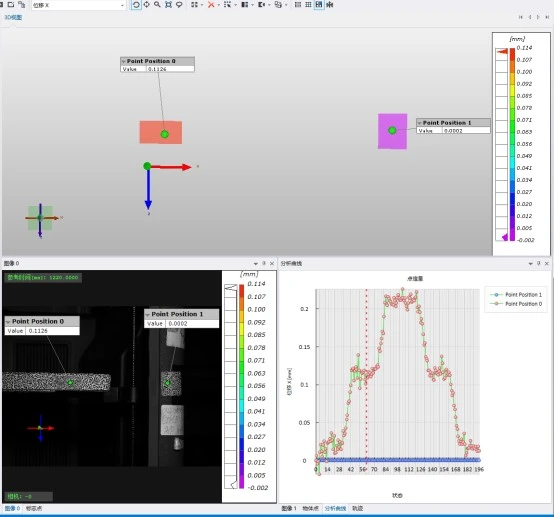Click the previous tab arrow at upper right

coord(530,17)
